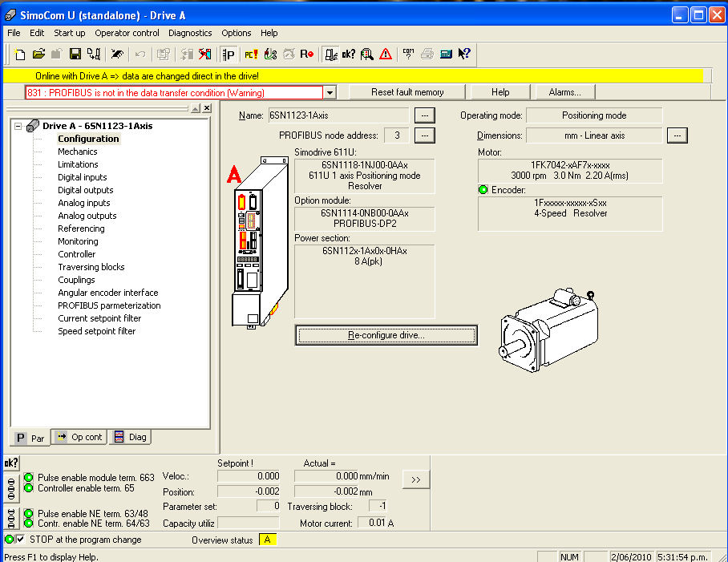Click the Reset fault memory button
This screenshot has height=562, width=728.
(x=407, y=92)
